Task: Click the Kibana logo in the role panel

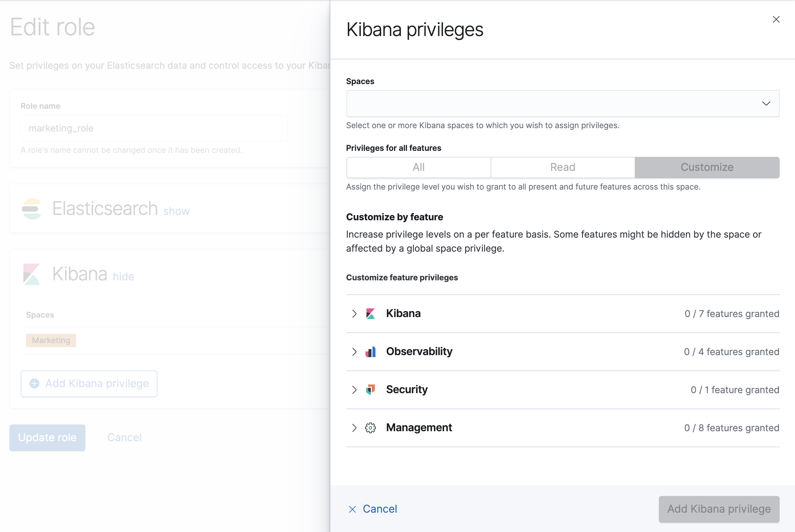Action: (32, 273)
